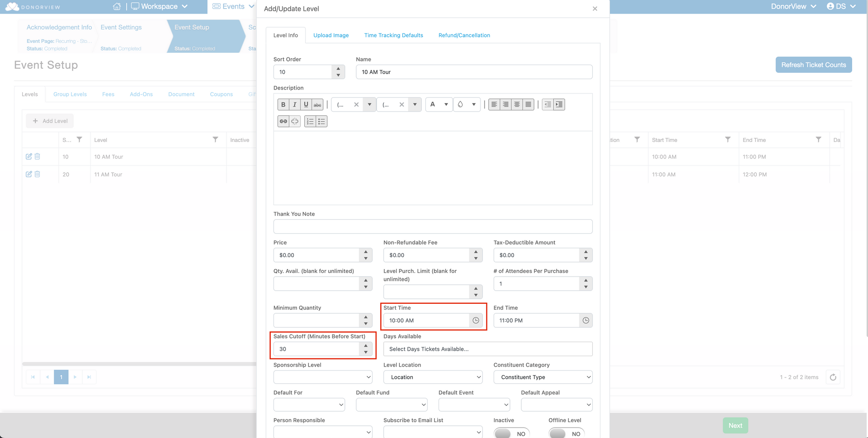Click the Add Level button
This screenshot has width=868, height=438.
[x=50, y=121]
